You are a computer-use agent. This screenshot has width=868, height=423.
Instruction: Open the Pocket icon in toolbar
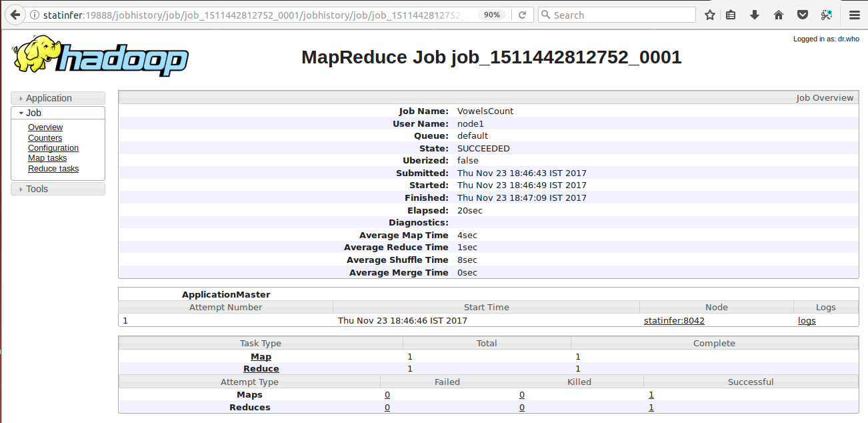click(x=803, y=15)
